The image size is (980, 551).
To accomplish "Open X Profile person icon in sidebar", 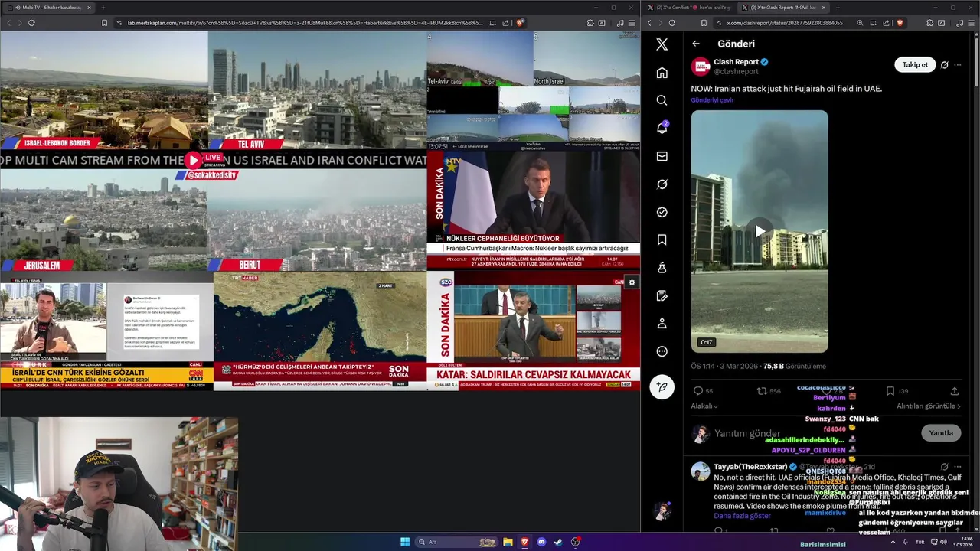I will click(661, 324).
